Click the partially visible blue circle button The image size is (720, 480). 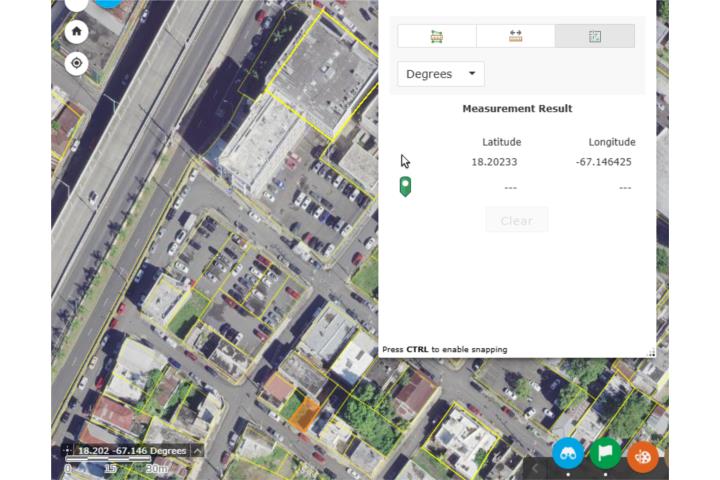click(108, 3)
